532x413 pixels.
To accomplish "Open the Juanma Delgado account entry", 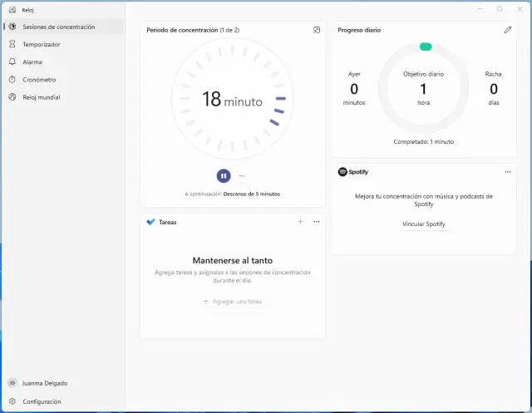I will (45, 383).
